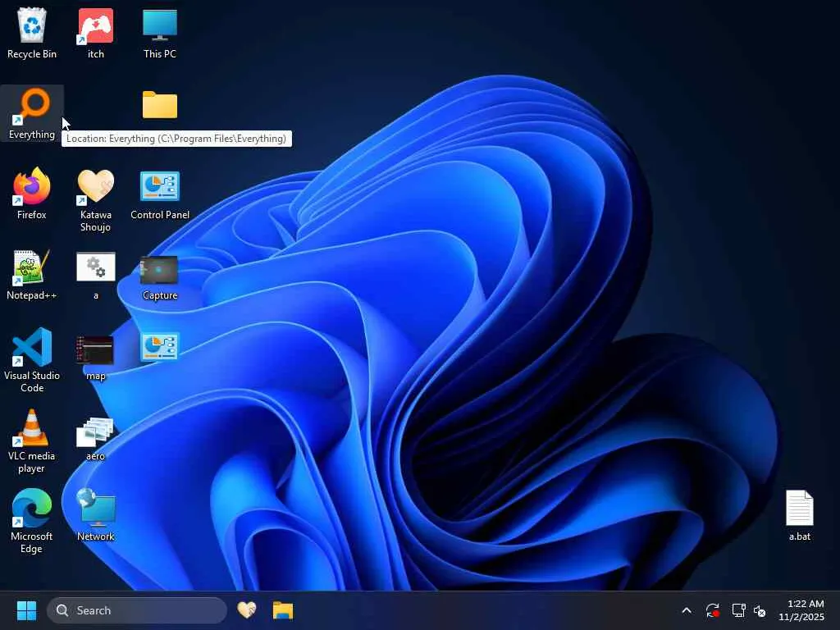This screenshot has width=840, height=630.
Task: Select the Katawa Shoujo desktop shortcut
Action: (95, 200)
